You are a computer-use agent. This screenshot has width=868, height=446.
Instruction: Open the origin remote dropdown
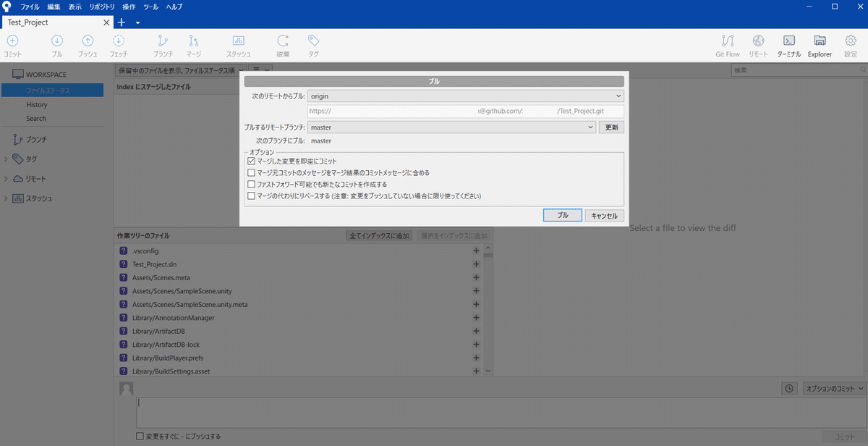pyautogui.click(x=465, y=96)
